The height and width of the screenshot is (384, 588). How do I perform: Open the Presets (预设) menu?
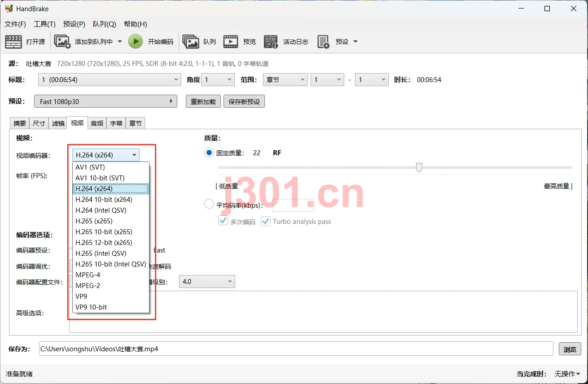(x=74, y=24)
